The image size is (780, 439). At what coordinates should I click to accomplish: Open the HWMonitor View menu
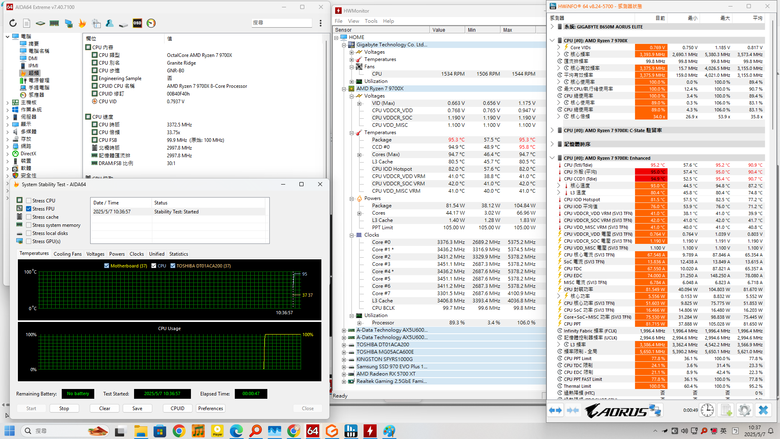354,21
